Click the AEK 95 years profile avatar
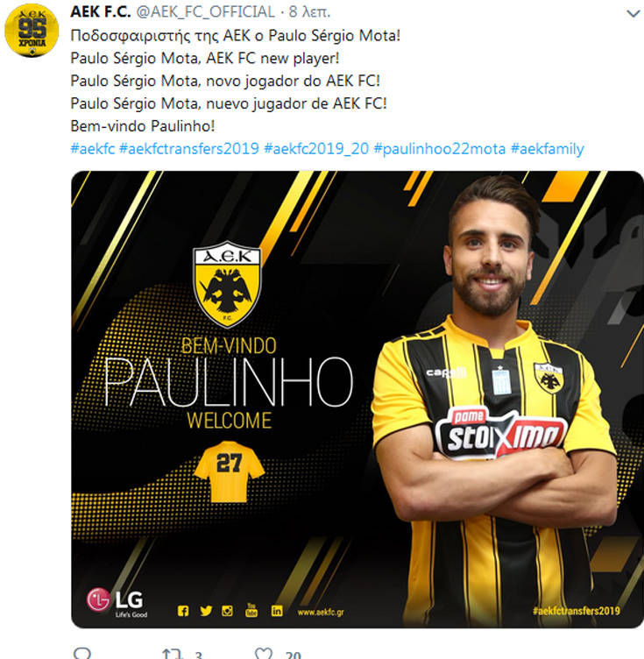Screen dimensions: 644x659 (32, 31)
